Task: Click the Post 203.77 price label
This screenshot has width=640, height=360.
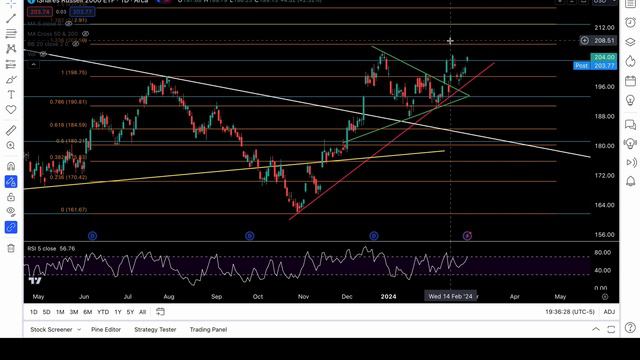Action: tap(595, 65)
